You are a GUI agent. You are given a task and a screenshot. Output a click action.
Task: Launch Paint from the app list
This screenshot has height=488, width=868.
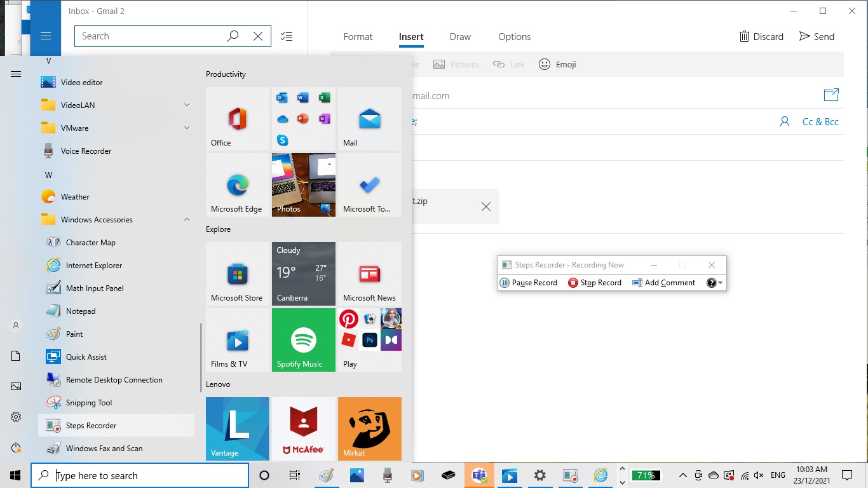click(x=74, y=334)
